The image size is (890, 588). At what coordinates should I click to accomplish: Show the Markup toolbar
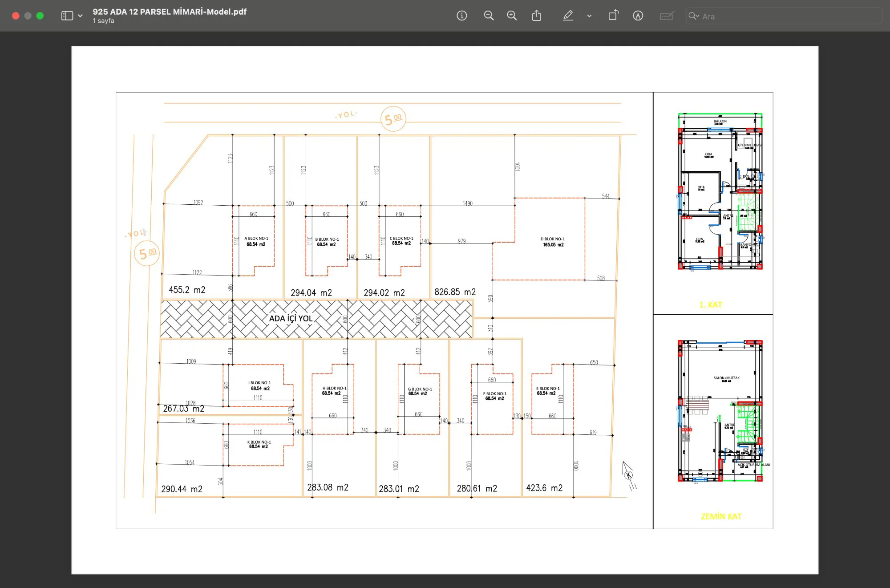638,16
